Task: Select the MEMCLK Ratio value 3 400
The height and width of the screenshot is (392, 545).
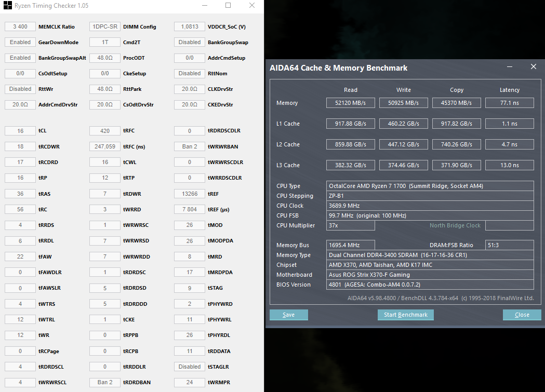Action: point(20,26)
